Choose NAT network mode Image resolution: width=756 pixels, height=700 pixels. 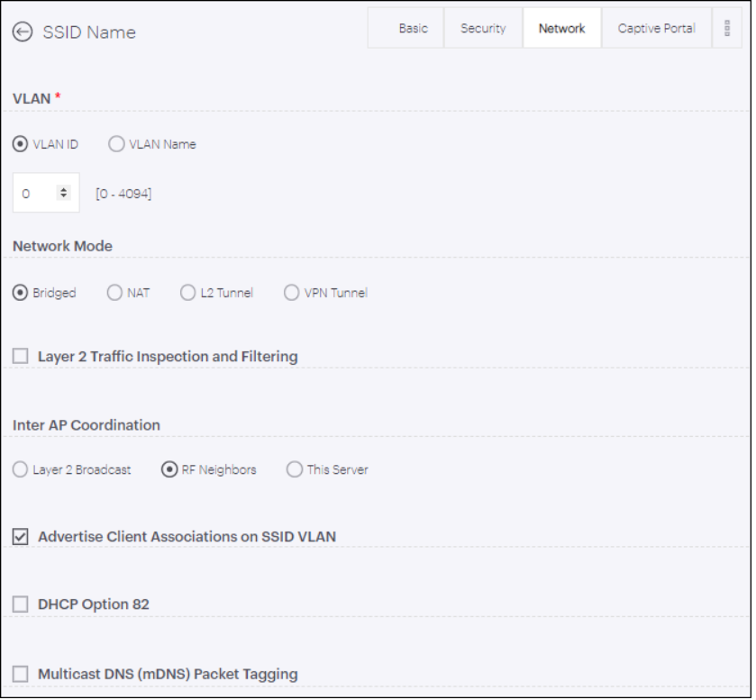coord(114,292)
